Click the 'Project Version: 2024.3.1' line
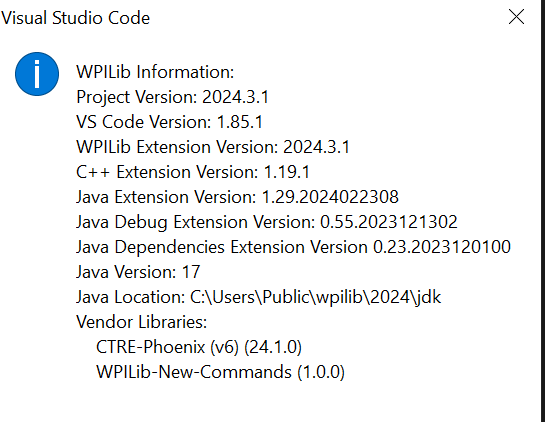The height and width of the screenshot is (422, 545). click(172, 97)
